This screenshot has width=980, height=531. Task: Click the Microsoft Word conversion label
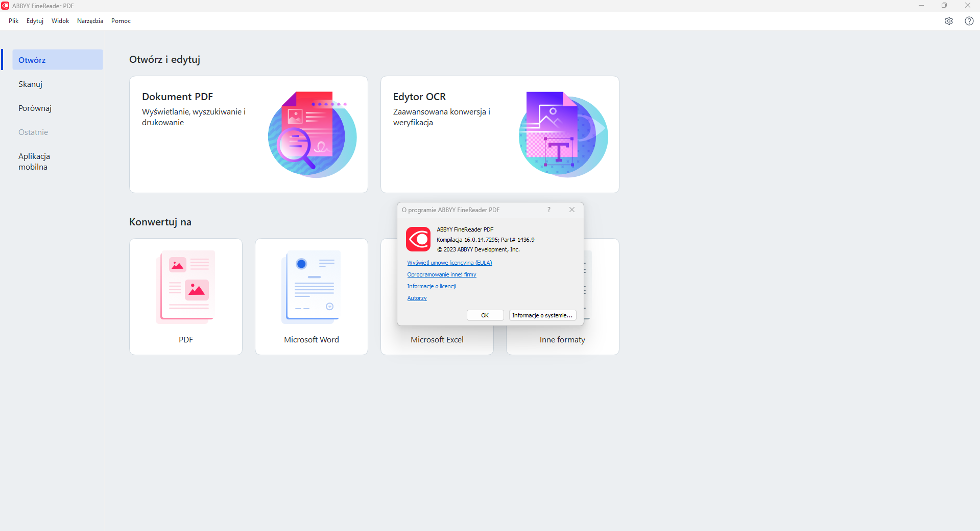point(312,340)
